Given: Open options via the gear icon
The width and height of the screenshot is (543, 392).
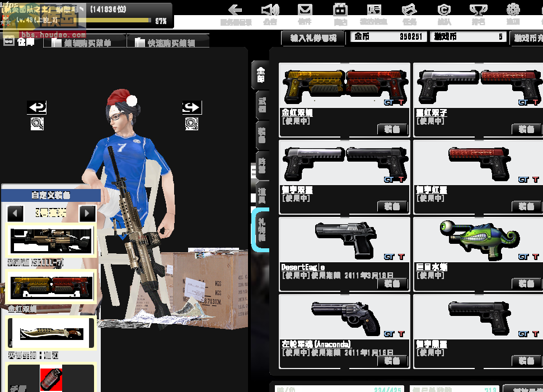Looking at the screenshot, I should 513,10.
